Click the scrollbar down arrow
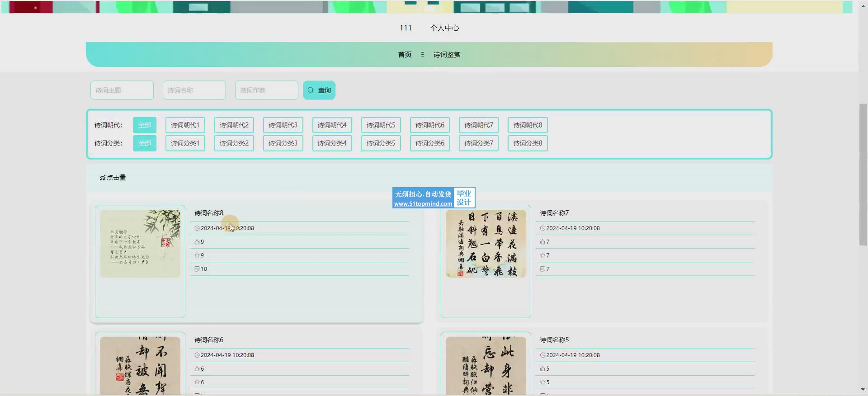 click(863, 390)
